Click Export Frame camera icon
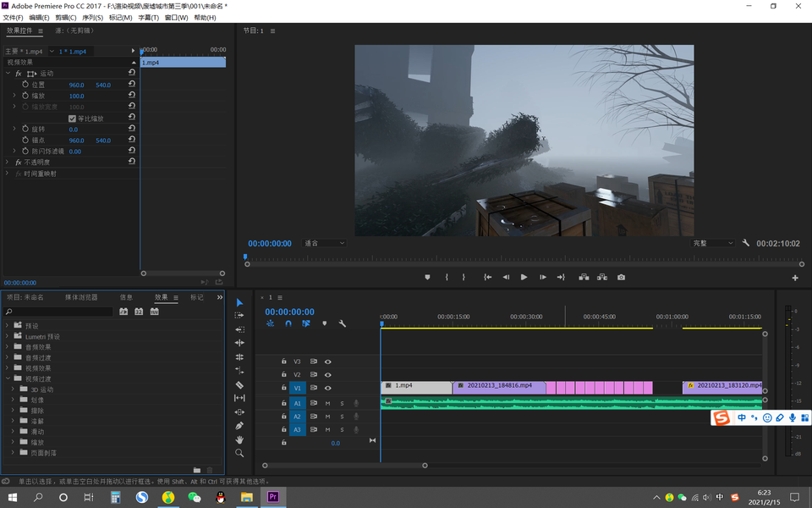The image size is (812, 508). pyautogui.click(x=621, y=278)
